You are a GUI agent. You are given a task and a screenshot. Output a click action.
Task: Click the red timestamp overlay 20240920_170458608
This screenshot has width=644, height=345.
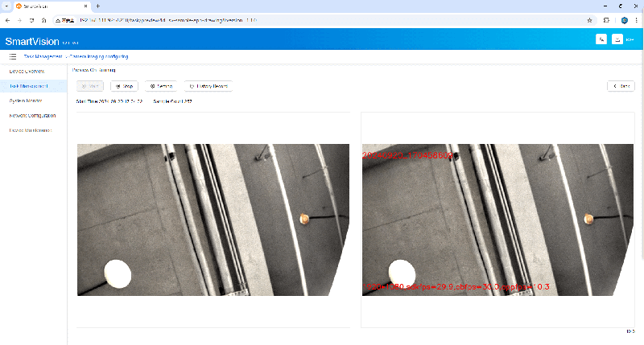[x=407, y=155]
